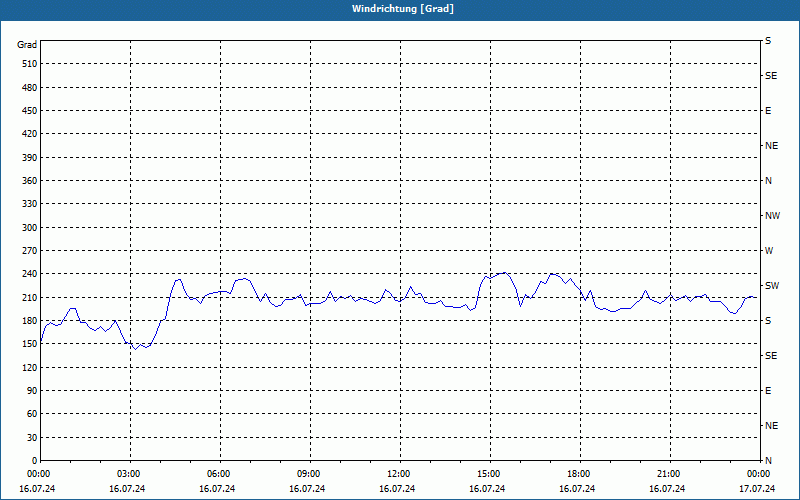
Task: Select the 240 y-axis value
Action: (30, 274)
